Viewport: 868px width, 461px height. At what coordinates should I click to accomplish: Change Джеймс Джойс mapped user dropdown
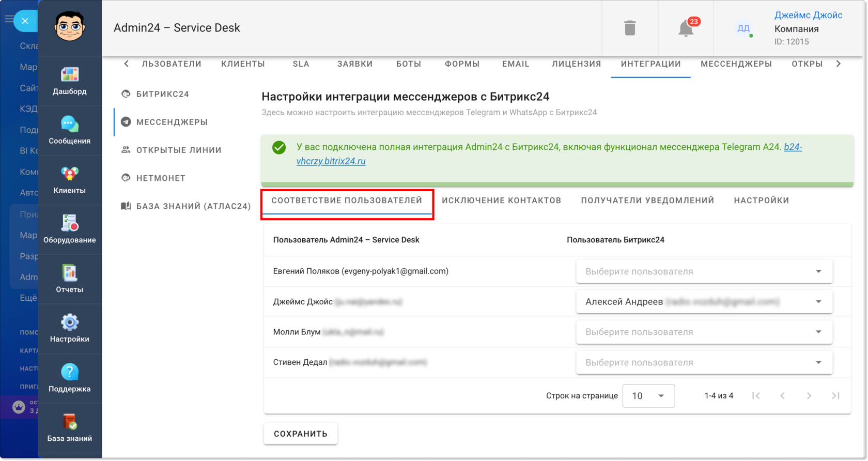click(x=704, y=302)
